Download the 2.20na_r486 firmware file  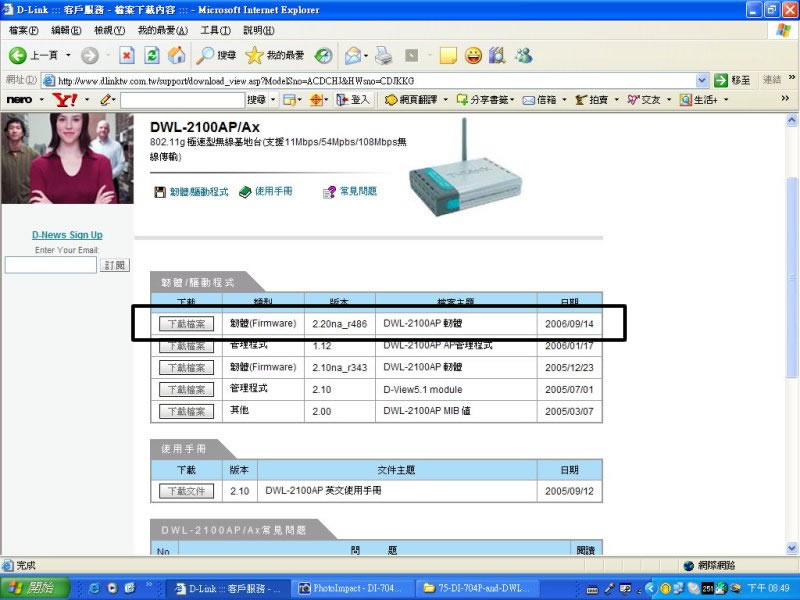tap(186, 324)
